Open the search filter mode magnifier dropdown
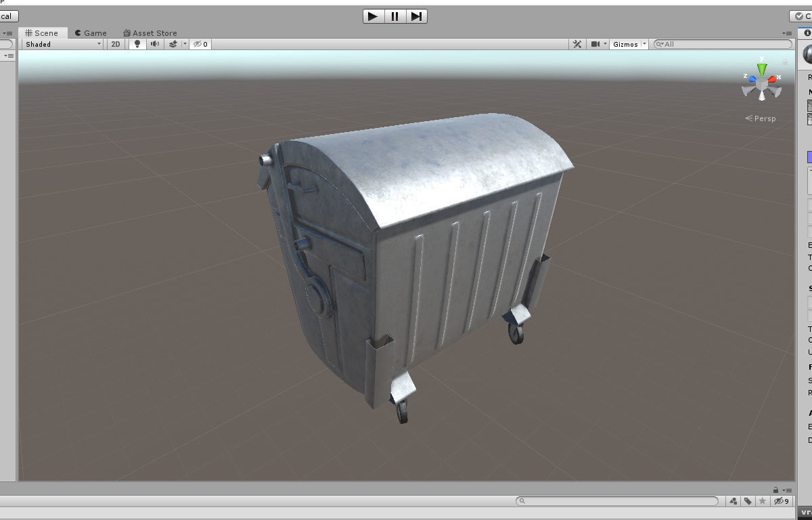The height and width of the screenshot is (520, 812). point(660,44)
